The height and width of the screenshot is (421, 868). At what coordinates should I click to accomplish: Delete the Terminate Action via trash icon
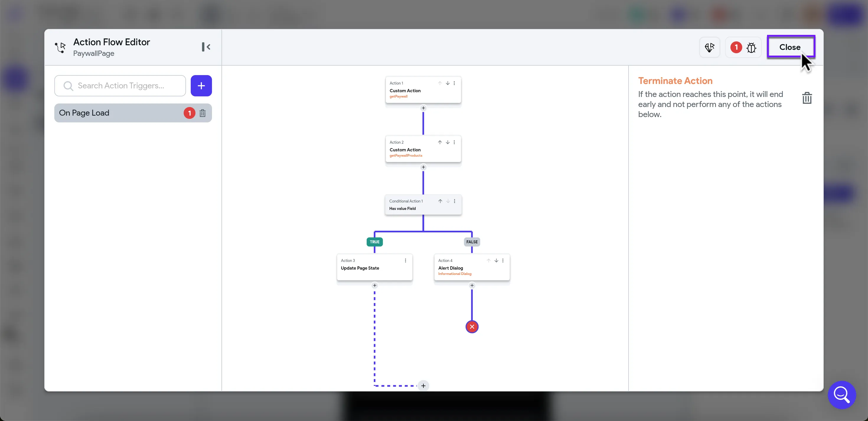807,98
